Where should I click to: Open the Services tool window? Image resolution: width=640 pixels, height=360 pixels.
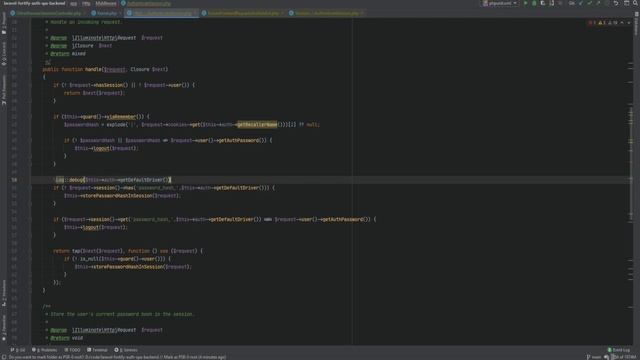pyautogui.click(x=126, y=350)
